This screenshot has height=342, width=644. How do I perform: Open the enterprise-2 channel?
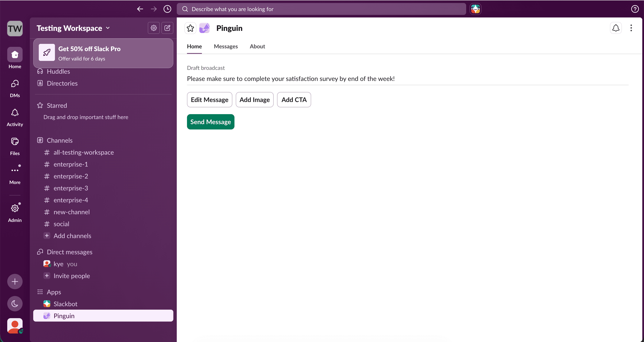click(103, 176)
